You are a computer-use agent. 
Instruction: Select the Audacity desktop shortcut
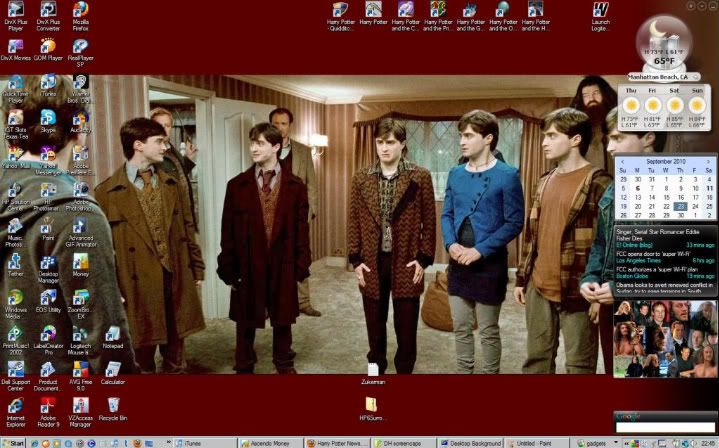(81, 122)
